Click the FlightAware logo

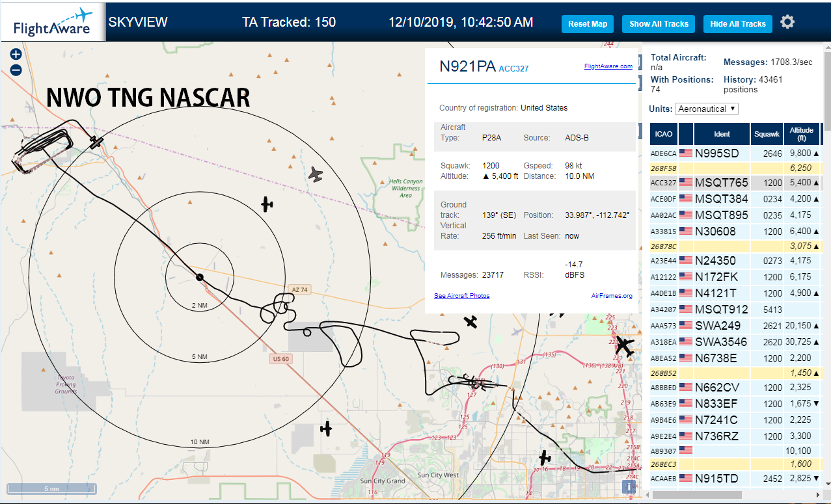click(x=53, y=23)
